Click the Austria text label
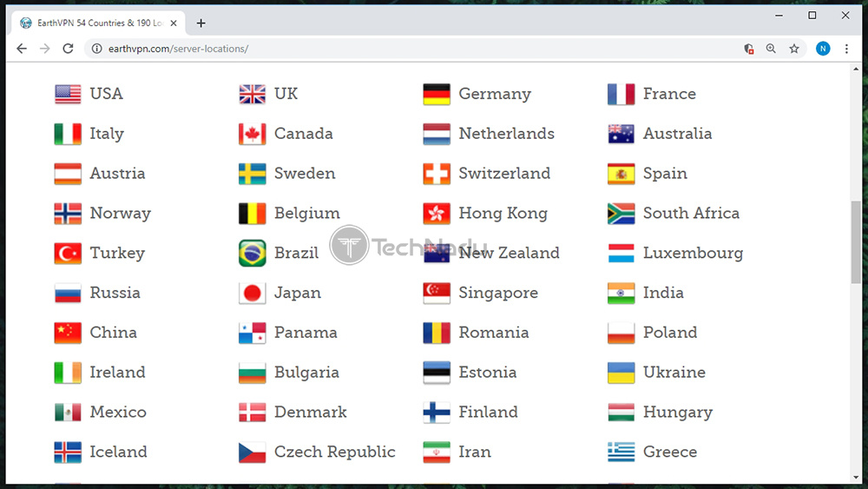The width and height of the screenshot is (868, 489). 117,174
